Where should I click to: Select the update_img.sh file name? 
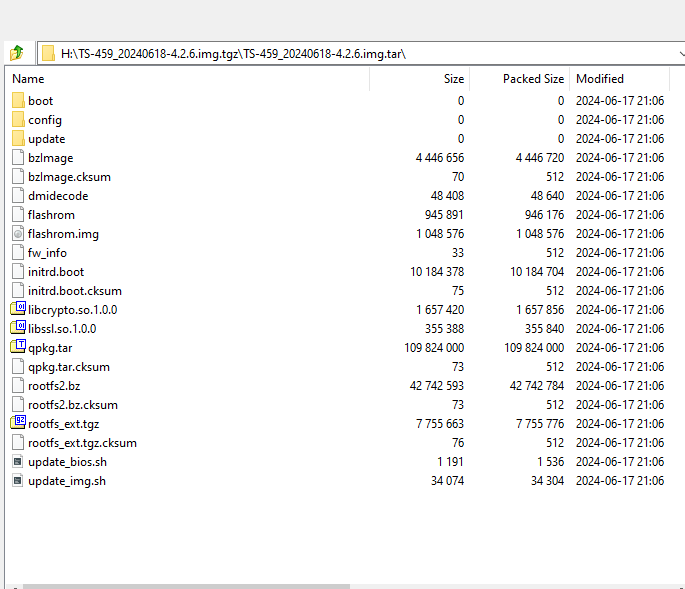(x=67, y=481)
